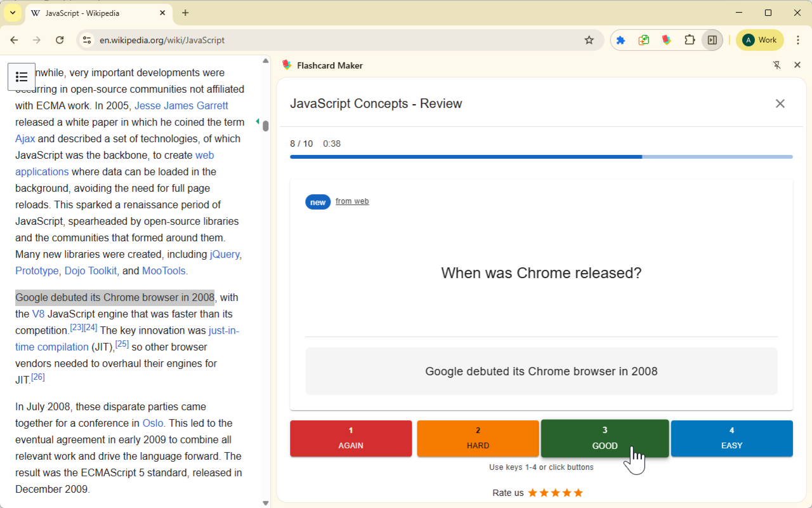
Task: Bookmark this page with the star icon
Action: coord(589,40)
